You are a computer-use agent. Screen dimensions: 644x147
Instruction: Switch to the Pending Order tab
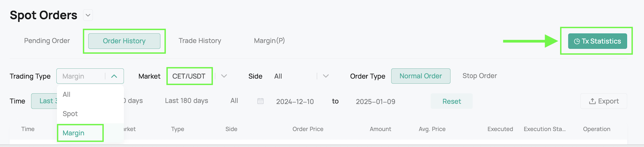(x=47, y=41)
